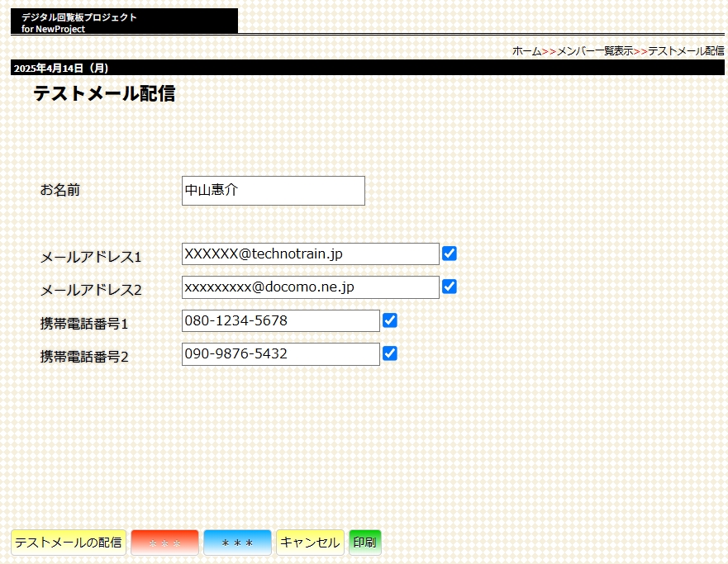The width and height of the screenshot is (728, 564).
Task: Open メンバー一覧表示 breadcrumb link
Action: coord(595,51)
